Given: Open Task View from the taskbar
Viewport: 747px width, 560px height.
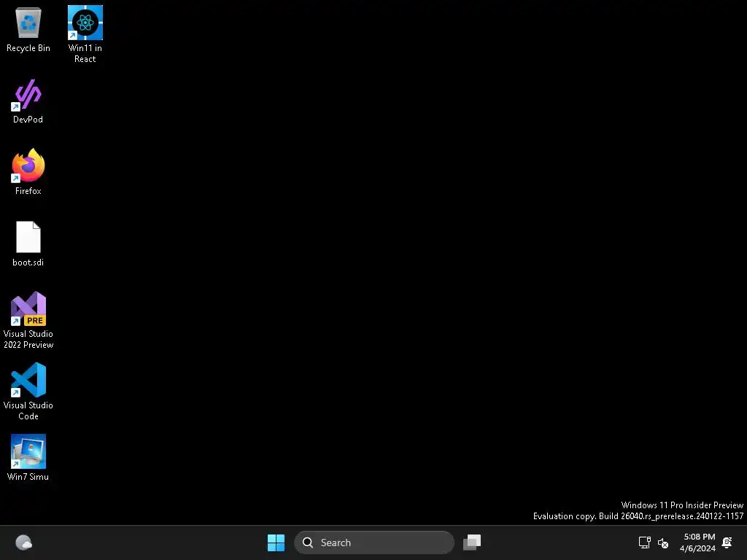Looking at the screenshot, I should point(472,542).
